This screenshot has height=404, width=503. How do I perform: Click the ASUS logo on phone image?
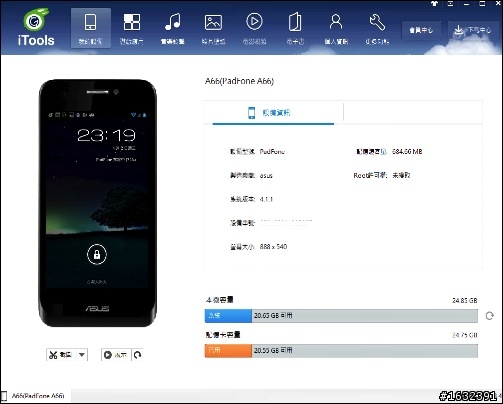[97, 308]
